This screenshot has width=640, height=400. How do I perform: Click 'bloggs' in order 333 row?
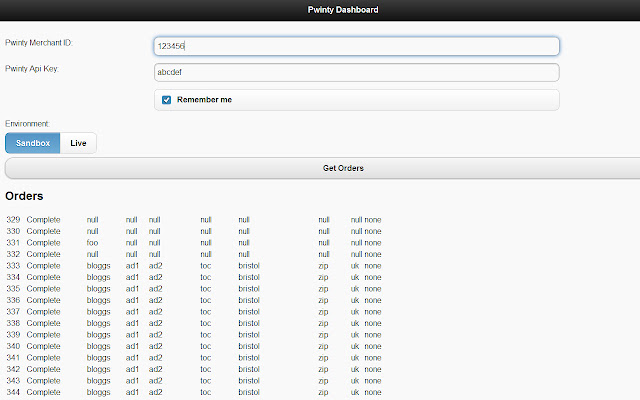click(98, 266)
